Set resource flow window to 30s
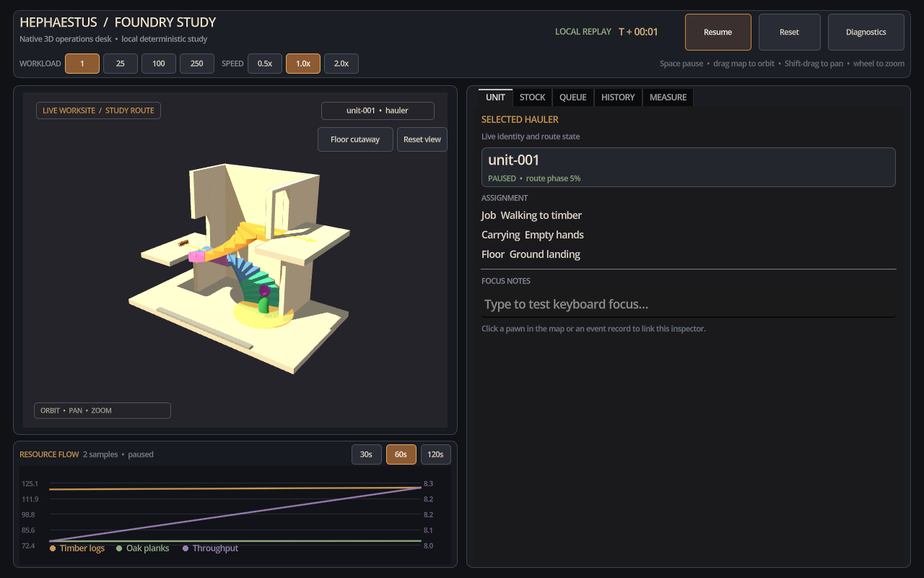924x578 pixels. pyautogui.click(x=367, y=454)
